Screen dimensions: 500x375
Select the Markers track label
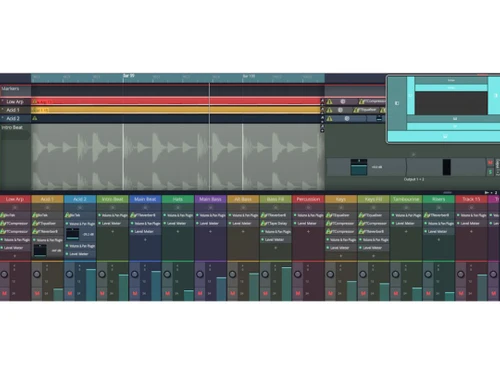[10, 89]
